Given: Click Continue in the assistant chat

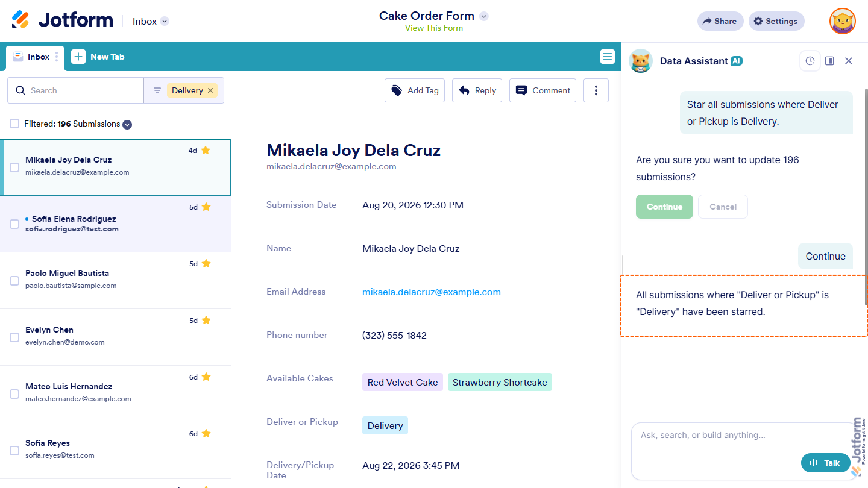Looking at the screenshot, I should pos(664,207).
